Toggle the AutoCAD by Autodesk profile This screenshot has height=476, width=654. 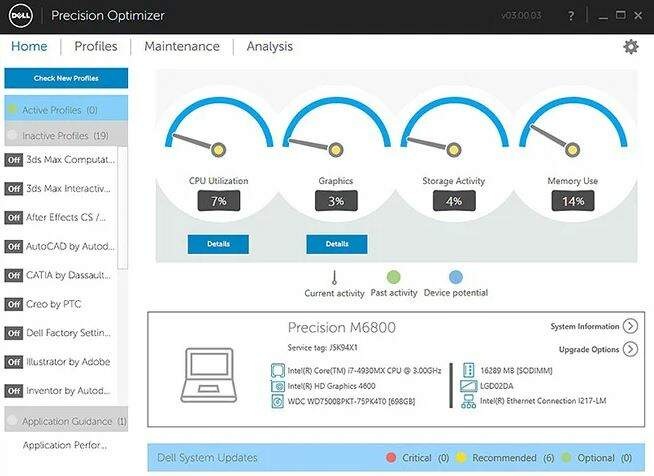14,247
